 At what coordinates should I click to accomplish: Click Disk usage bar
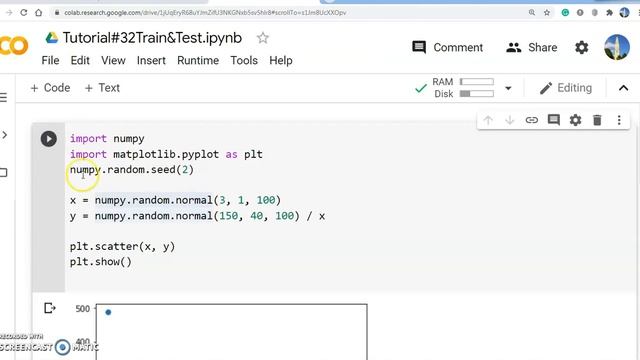(x=477, y=94)
